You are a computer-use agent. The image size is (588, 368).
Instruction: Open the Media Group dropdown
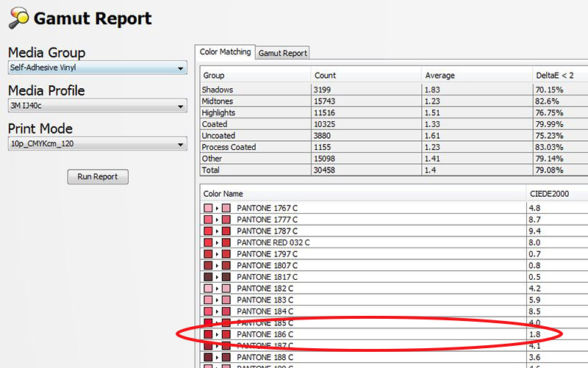coord(98,68)
